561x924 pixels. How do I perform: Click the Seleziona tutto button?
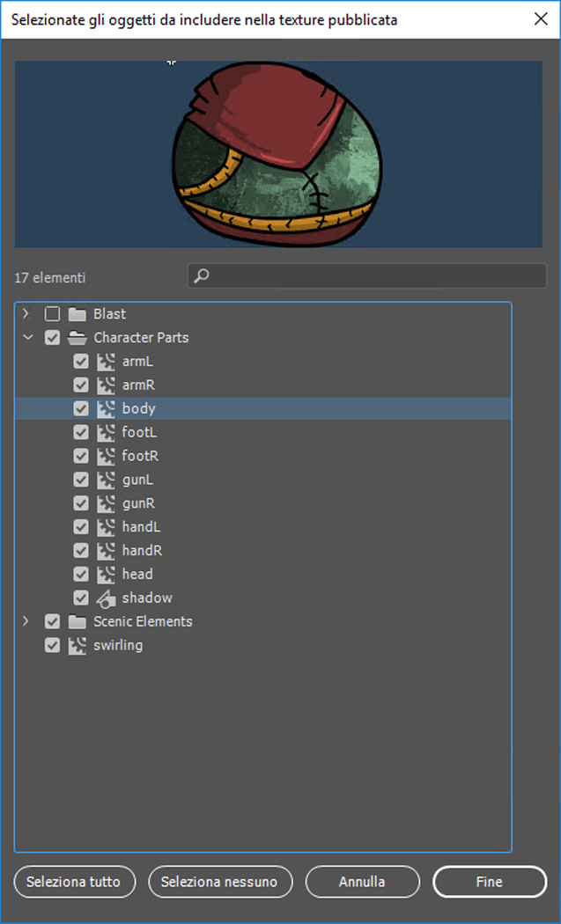point(75,882)
